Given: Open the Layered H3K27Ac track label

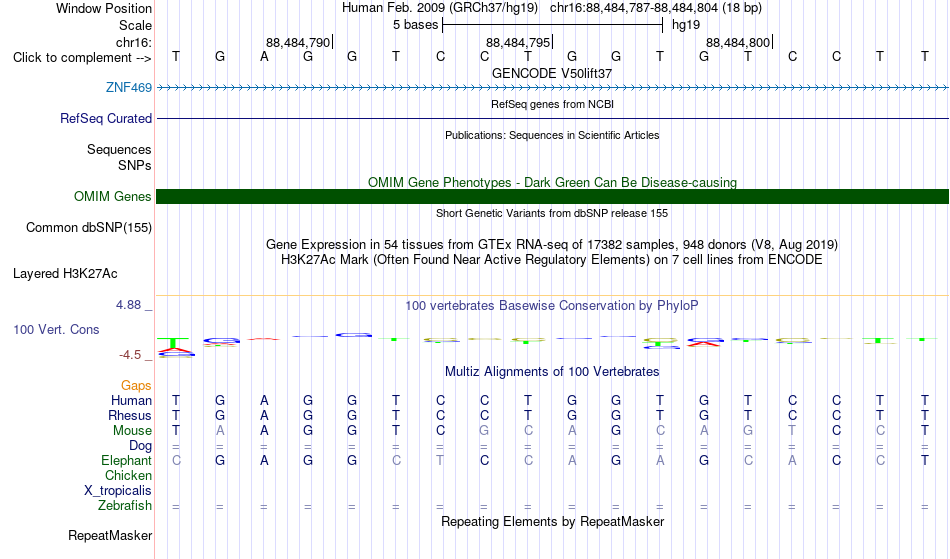Looking at the screenshot, I should pos(65,274).
